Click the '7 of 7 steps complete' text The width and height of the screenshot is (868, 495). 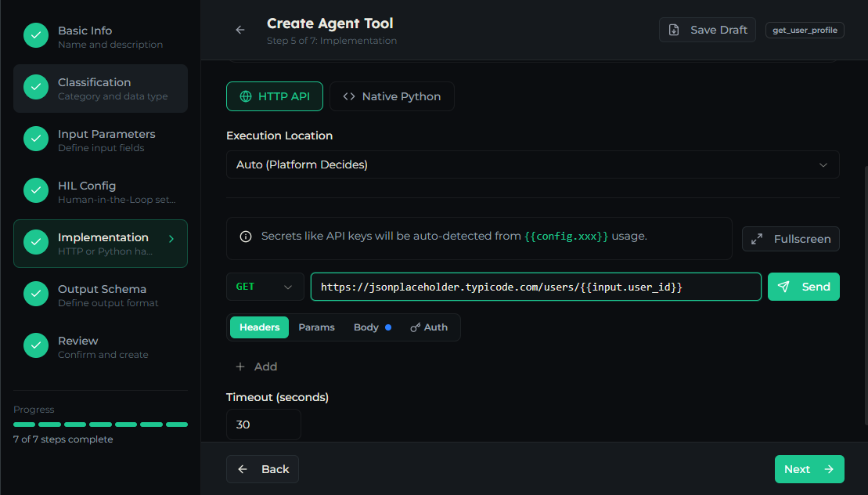coord(63,439)
